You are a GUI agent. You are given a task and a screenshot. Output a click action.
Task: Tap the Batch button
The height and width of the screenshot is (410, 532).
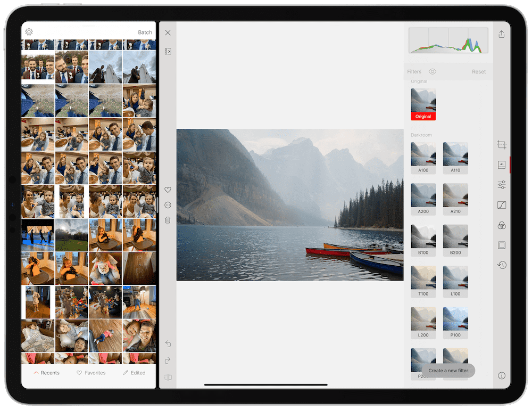(x=145, y=32)
